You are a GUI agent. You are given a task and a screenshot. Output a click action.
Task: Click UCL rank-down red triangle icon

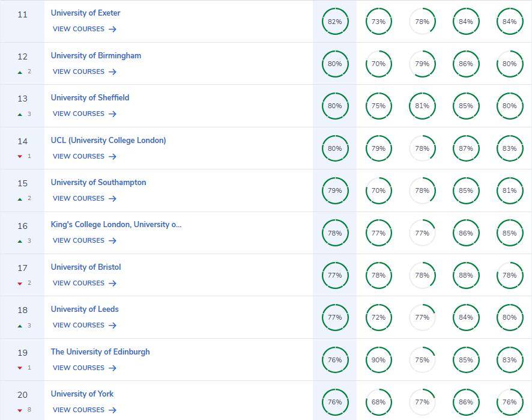20,156
